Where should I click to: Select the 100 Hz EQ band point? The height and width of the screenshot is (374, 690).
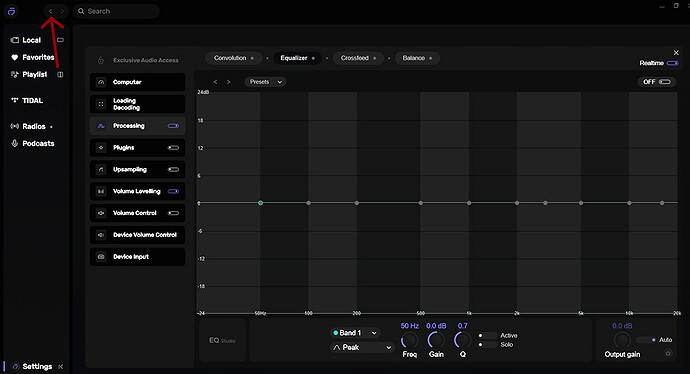[308, 203]
